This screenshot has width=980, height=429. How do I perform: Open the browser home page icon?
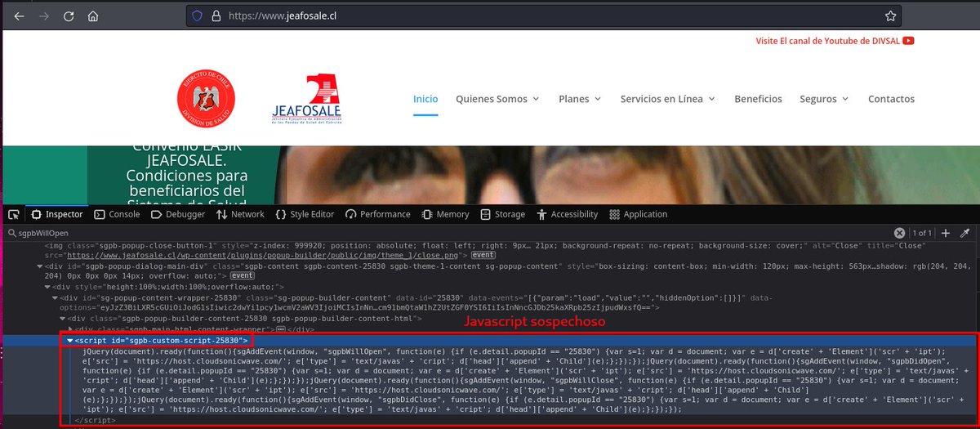[93, 16]
